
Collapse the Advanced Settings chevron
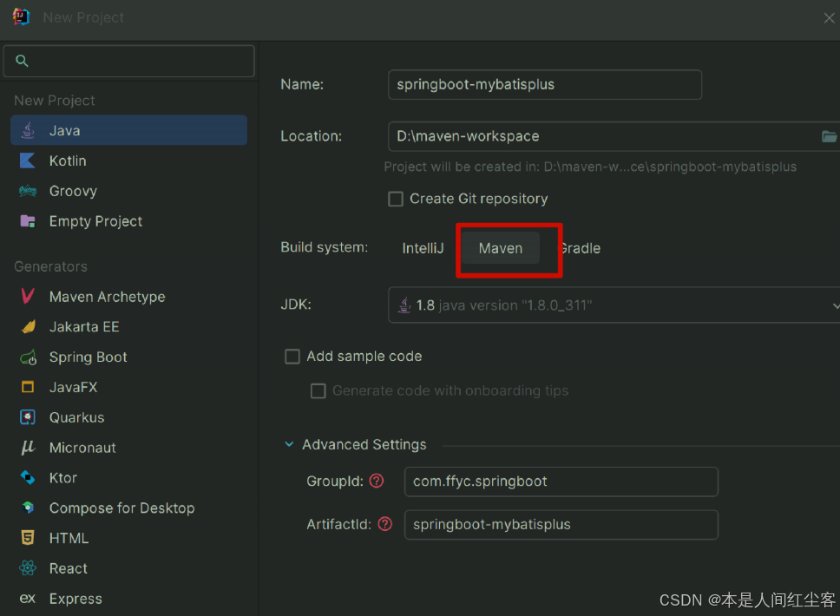click(289, 444)
